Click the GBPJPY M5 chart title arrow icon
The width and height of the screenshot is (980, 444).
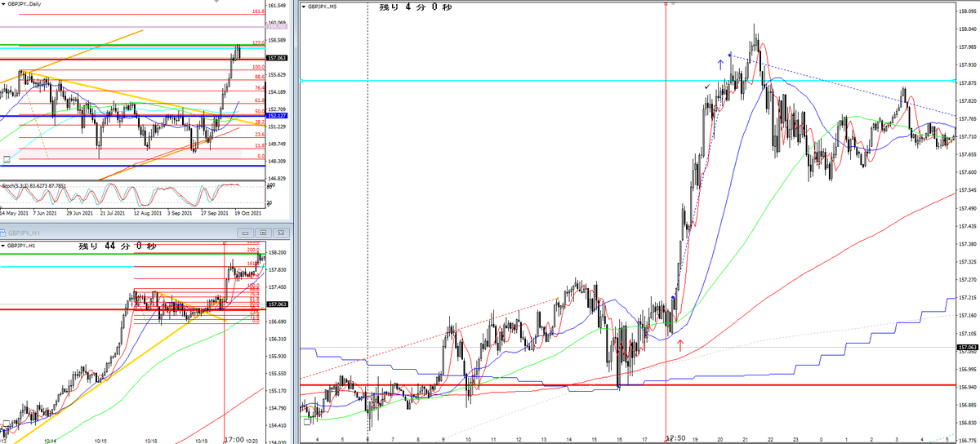[x=305, y=7]
